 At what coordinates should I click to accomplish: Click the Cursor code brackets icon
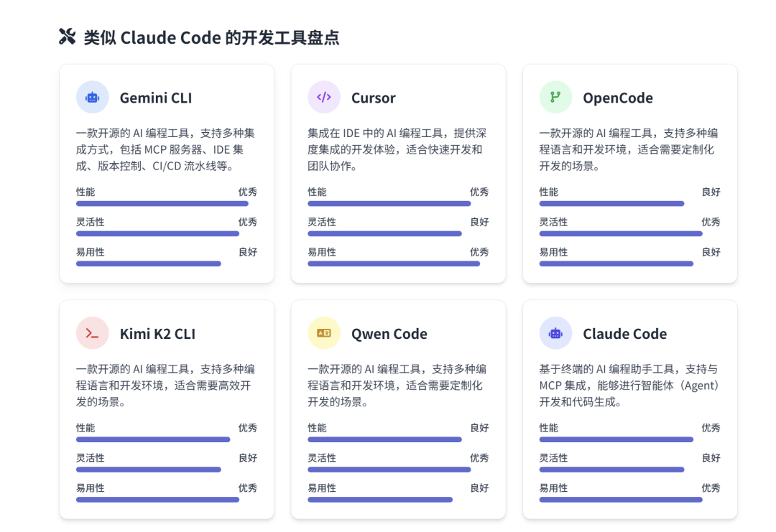[x=324, y=98]
